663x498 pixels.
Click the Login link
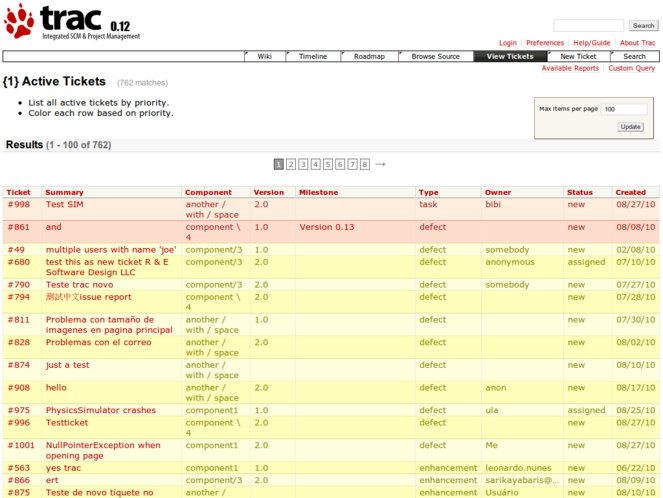coord(508,43)
